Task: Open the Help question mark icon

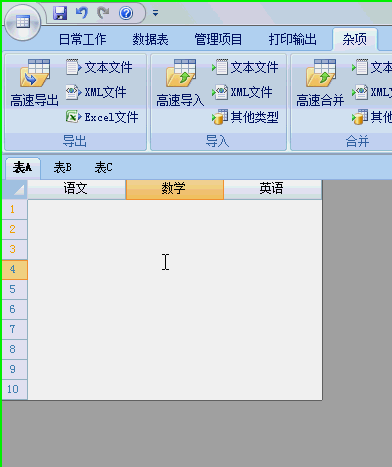Action: [x=126, y=13]
